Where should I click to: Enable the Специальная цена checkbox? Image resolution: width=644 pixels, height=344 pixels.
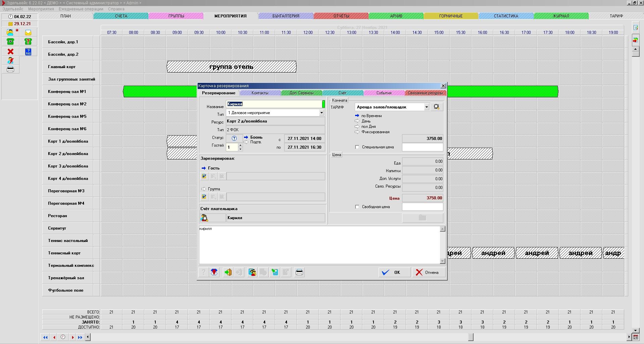coord(357,147)
